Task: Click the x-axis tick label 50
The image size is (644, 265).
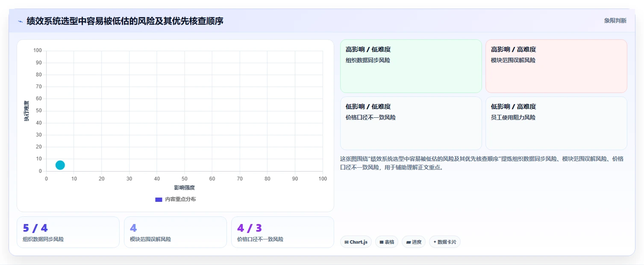Action: [x=184, y=178]
